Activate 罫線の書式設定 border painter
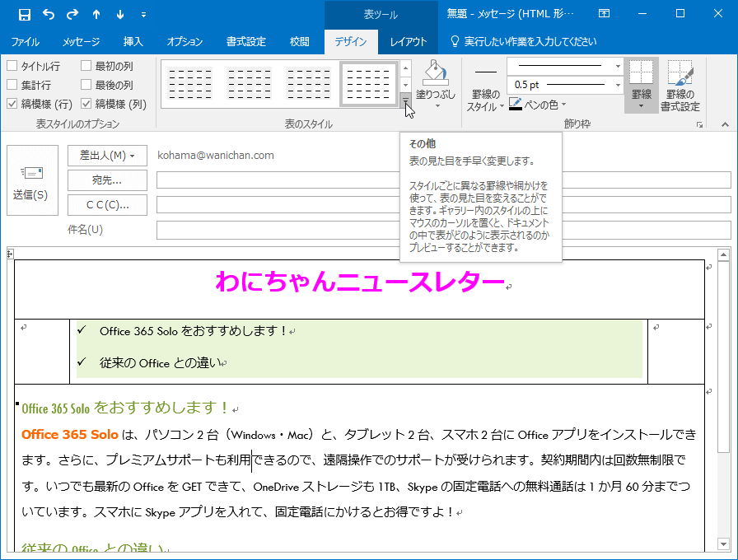Screen dimensions: 738x560 click(680, 86)
